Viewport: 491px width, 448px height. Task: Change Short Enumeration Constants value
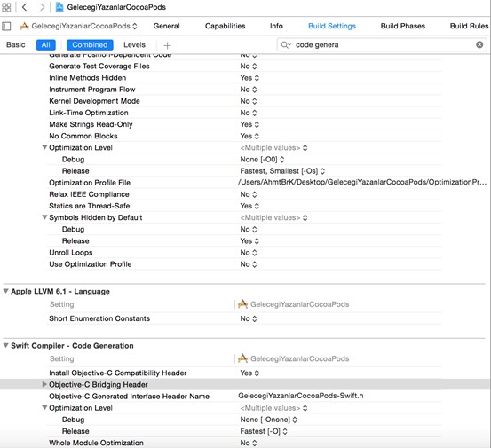point(249,318)
